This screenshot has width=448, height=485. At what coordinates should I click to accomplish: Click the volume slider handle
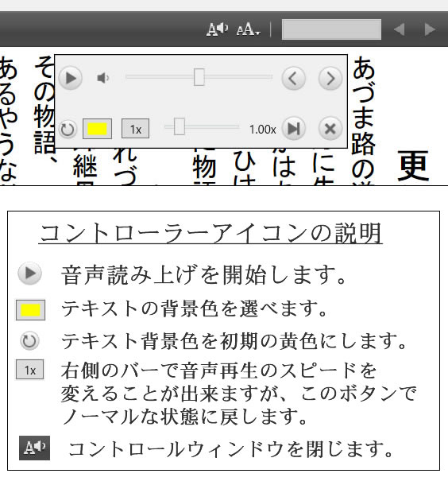(199, 76)
